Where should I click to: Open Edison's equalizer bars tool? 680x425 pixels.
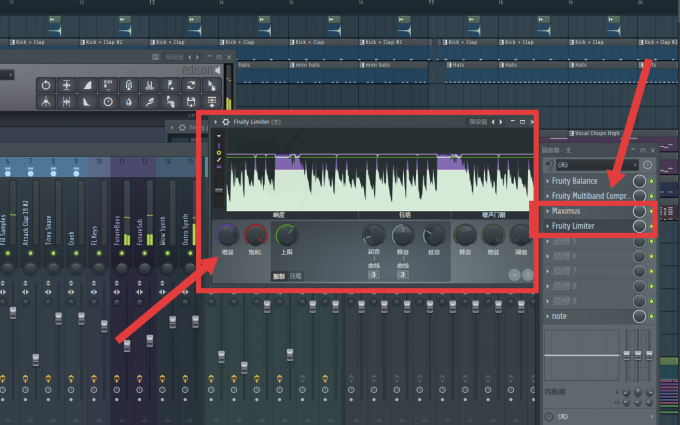[150, 85]
